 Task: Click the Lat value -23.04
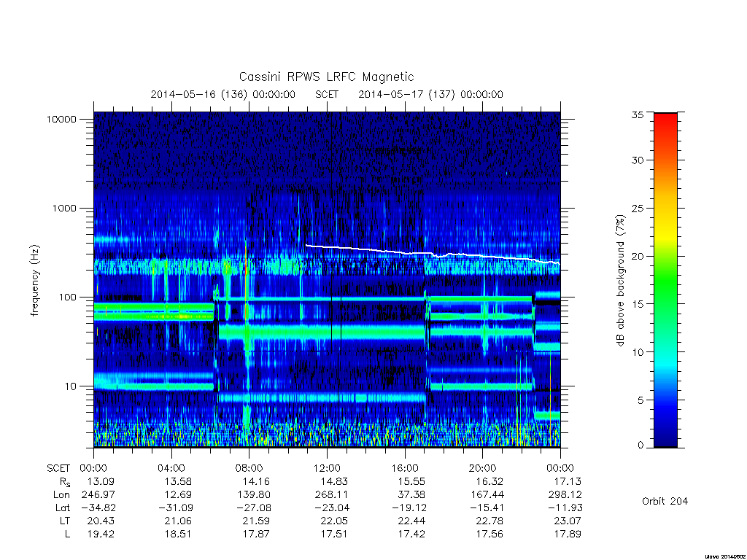(x=332, y=508)
